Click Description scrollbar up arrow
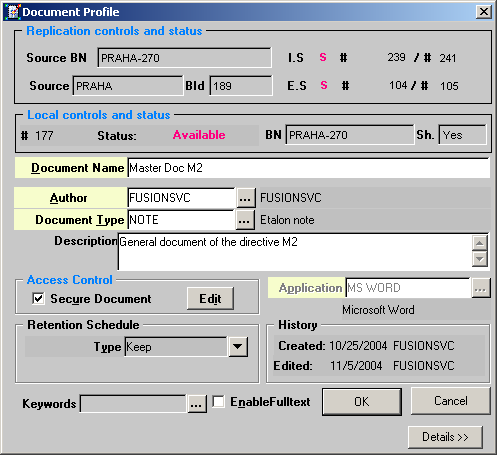 pos(480,243)
